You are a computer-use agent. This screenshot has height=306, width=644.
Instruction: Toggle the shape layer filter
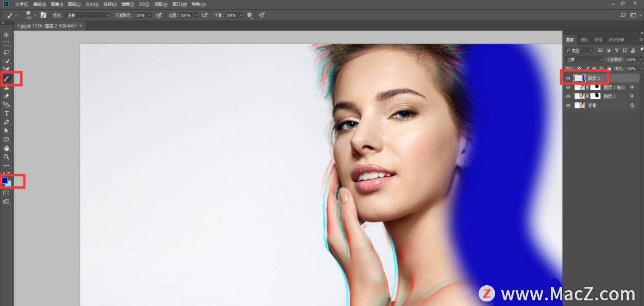click(x=625, y=50)
